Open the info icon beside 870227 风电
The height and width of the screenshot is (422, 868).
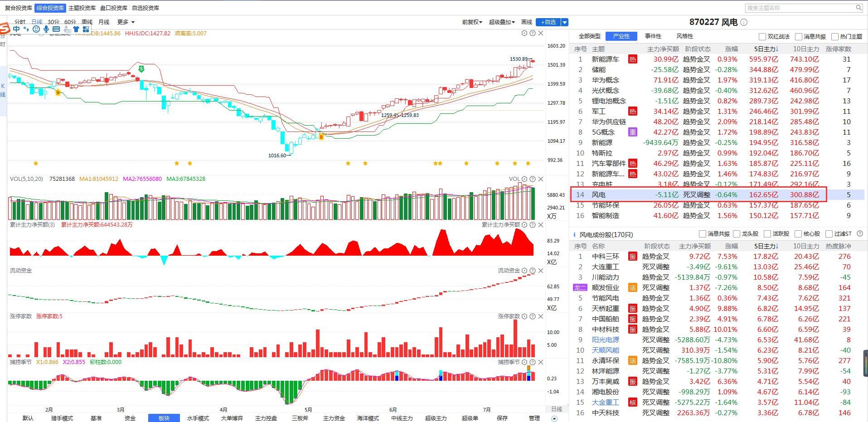(x=744, y=22)
